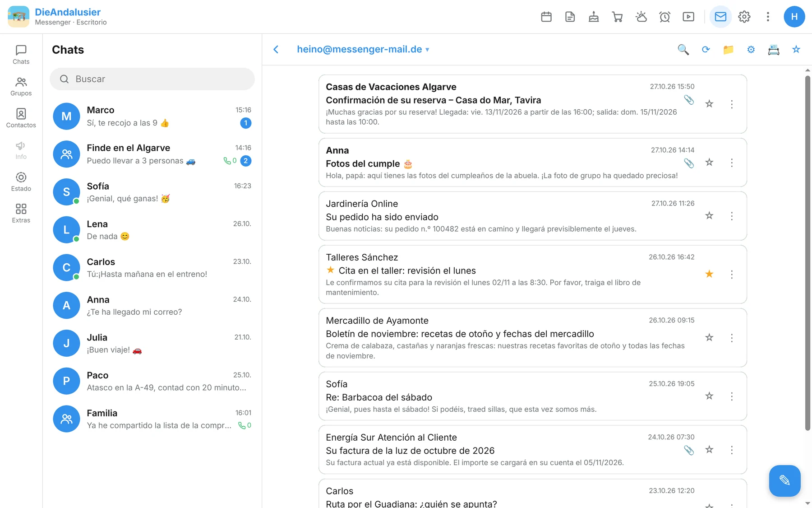
Task: Switch to the Grupos tab
Action: click(21, 86)
